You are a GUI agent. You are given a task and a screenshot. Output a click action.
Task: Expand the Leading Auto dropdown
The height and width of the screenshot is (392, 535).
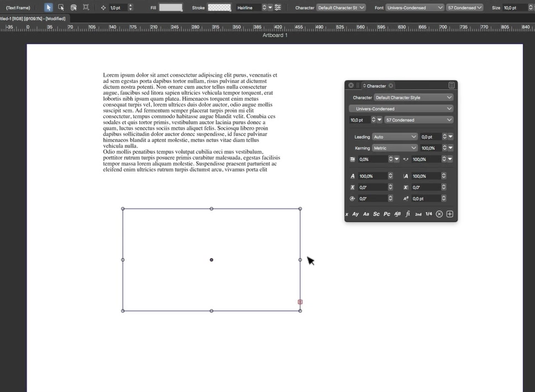pyautogui.click(x=394, y=137)
